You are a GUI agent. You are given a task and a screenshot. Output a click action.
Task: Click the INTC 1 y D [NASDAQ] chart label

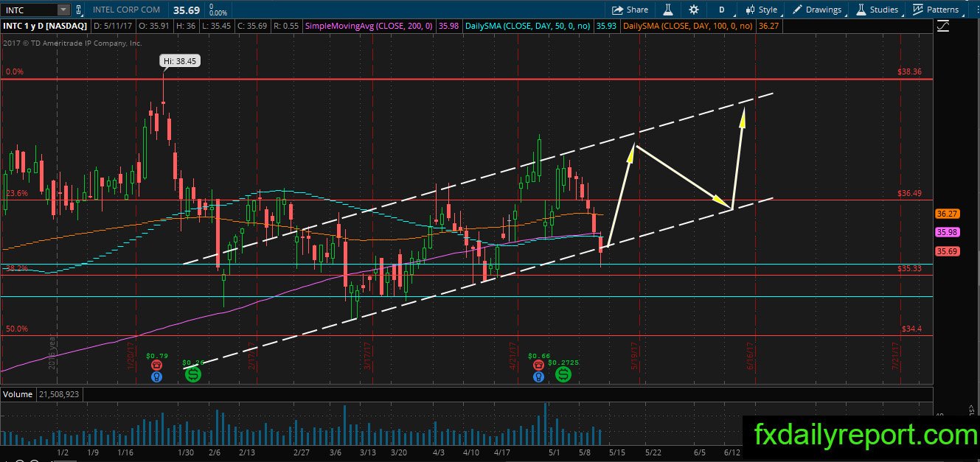tap(46, 26)
